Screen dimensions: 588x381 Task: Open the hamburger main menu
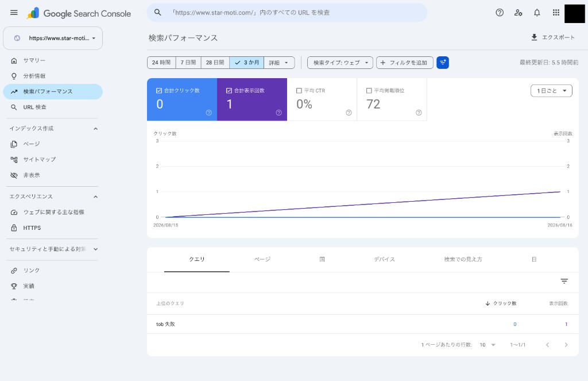pyautogui.click(x=14, y=13)
